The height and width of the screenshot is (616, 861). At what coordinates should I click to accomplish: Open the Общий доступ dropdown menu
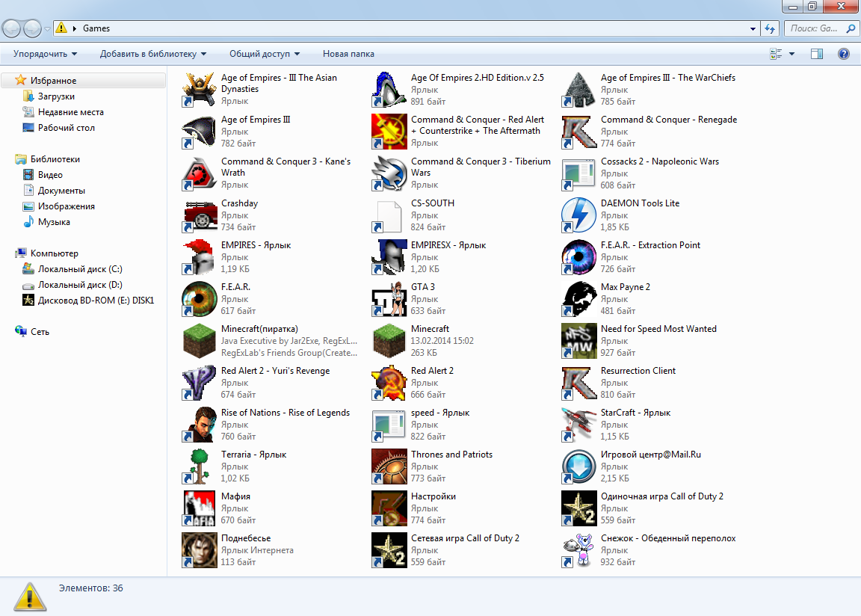coord(265,54)
